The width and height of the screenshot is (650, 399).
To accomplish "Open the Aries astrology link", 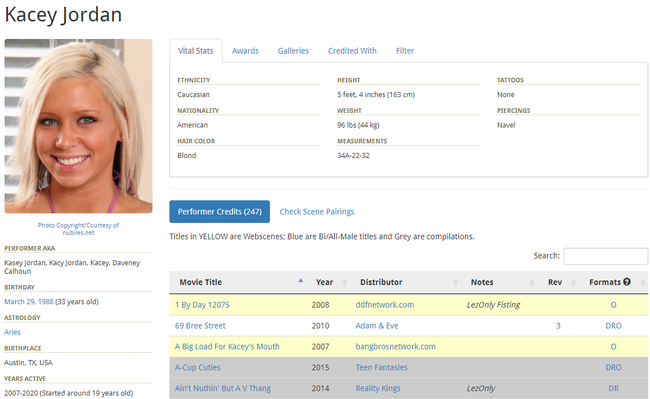I will (x=12, y=332).
